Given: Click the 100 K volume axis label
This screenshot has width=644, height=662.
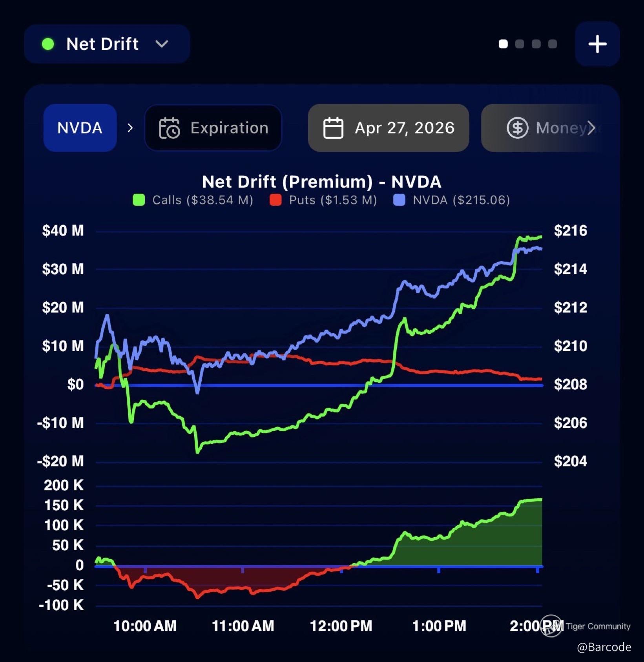Looking at the screenshot, I should (64, 525).
